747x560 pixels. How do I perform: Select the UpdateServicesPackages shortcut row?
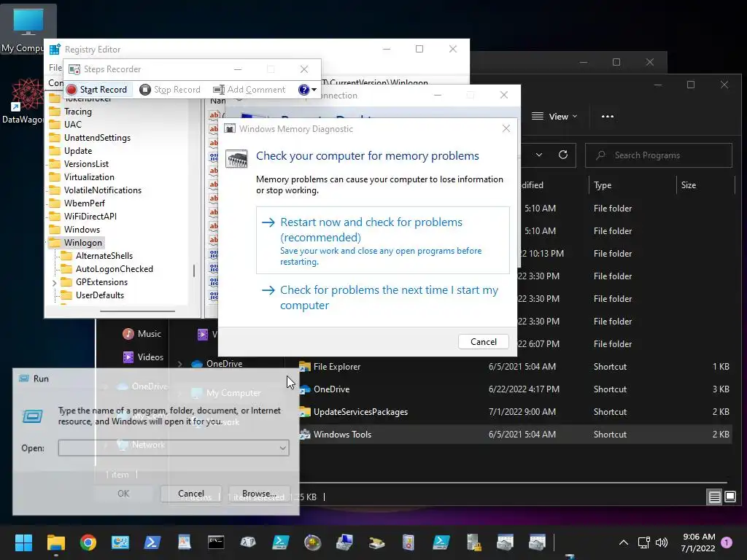(514, 412)
